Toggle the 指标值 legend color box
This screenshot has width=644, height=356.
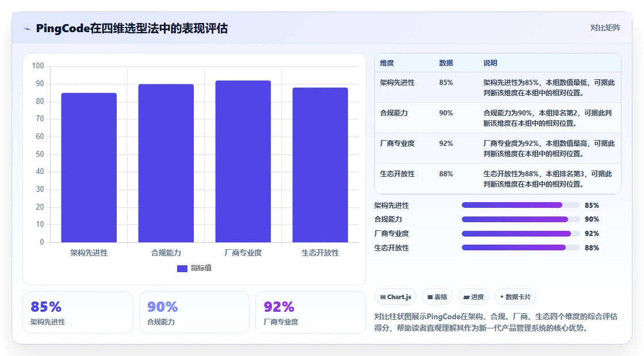click(182, 268)
